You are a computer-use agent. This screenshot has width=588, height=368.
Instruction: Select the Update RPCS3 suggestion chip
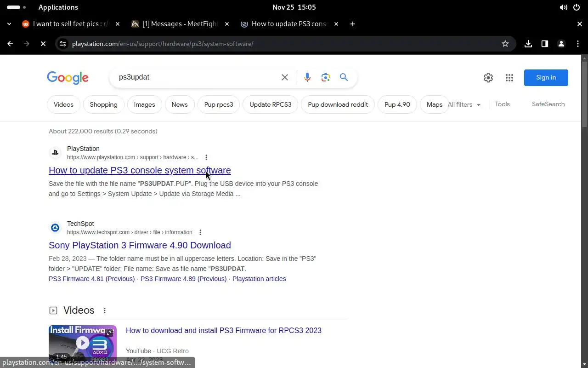(271, 104)
